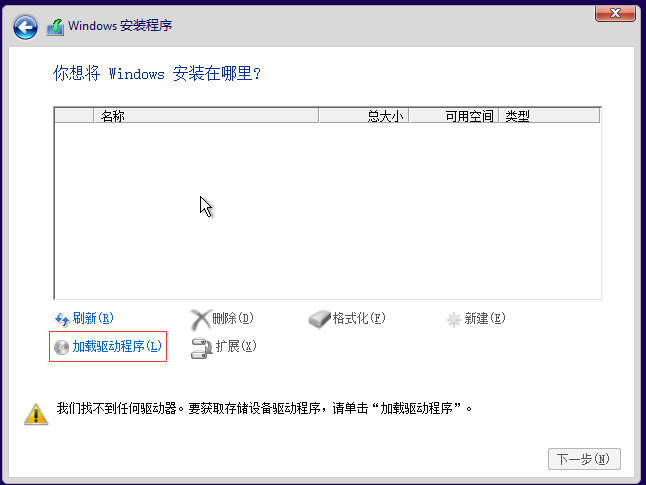Screen dimensions: 646x485
Task: Click the heading 你想将 Windows 安装在哪里?
Action: click(x=157, y=73)
